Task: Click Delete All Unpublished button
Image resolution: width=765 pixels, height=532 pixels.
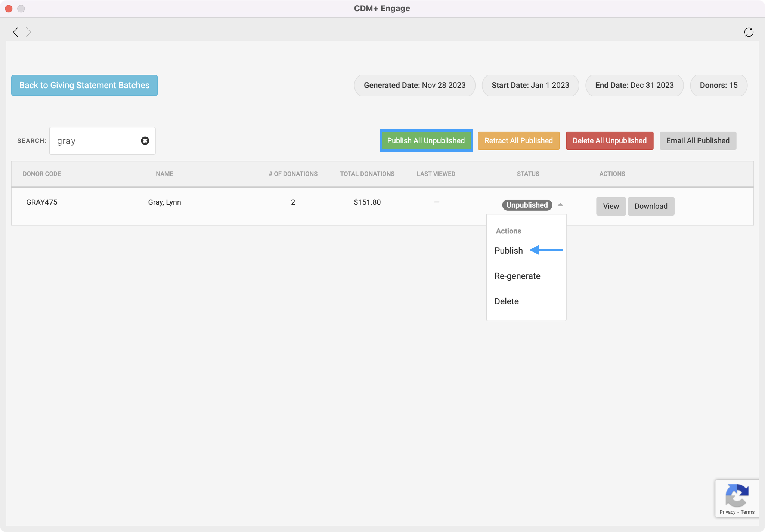Action: (x=609, y=141)
